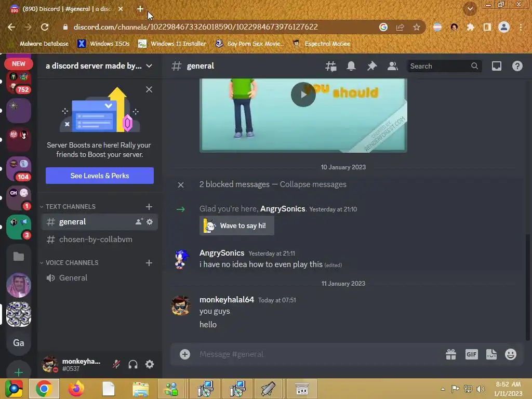Add a server with green plus

pyautogui.click(x=19, y=372)
